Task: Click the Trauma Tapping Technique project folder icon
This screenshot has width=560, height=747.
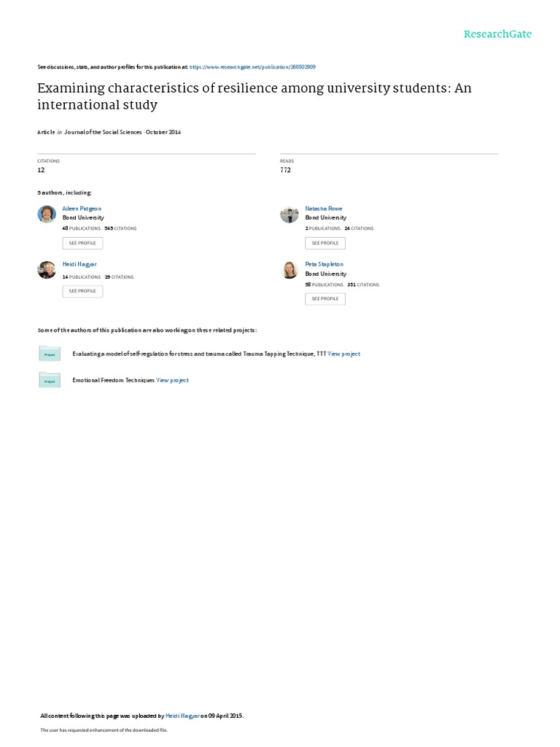Action: (50, 354)
